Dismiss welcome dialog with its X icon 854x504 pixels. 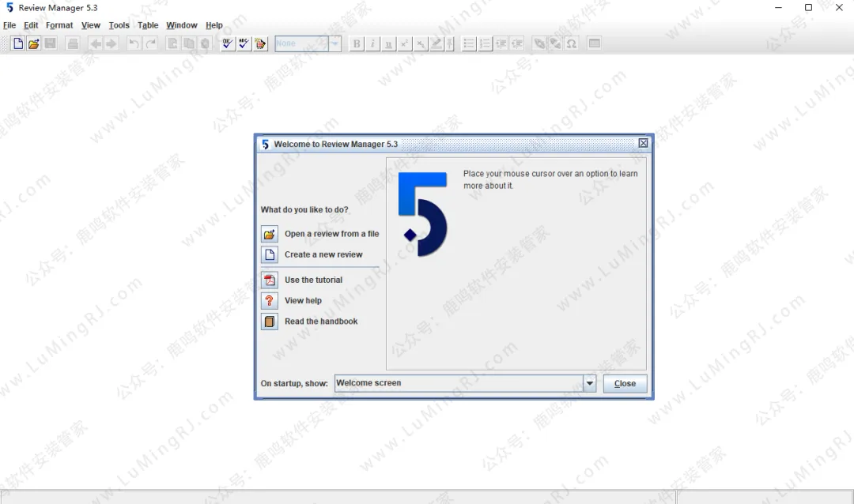pos(643,143)
